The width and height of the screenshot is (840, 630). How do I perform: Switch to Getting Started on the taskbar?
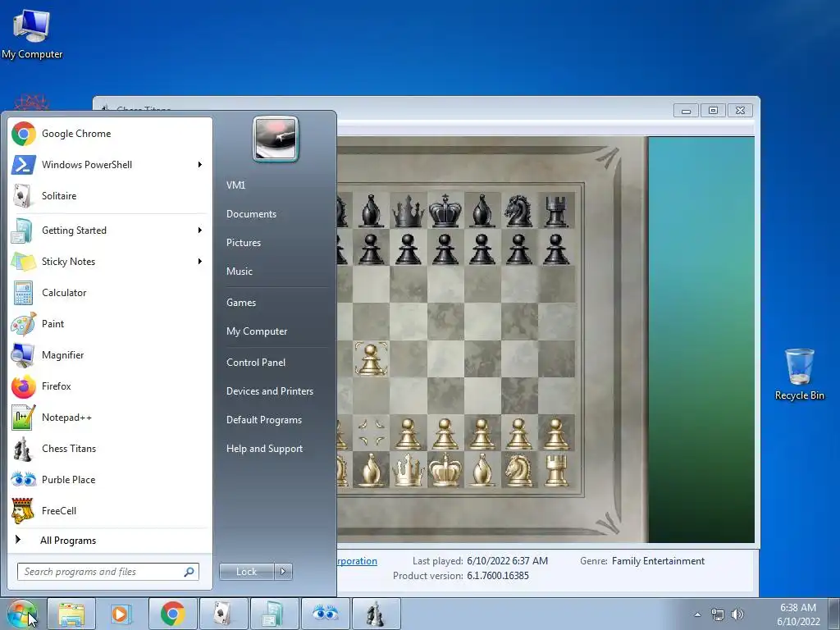[x=274, y=614]
